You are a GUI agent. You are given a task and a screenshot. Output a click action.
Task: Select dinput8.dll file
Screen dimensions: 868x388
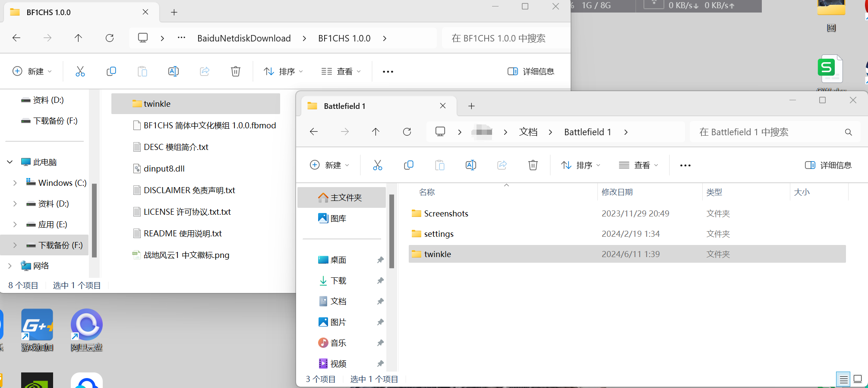[159, 169]
